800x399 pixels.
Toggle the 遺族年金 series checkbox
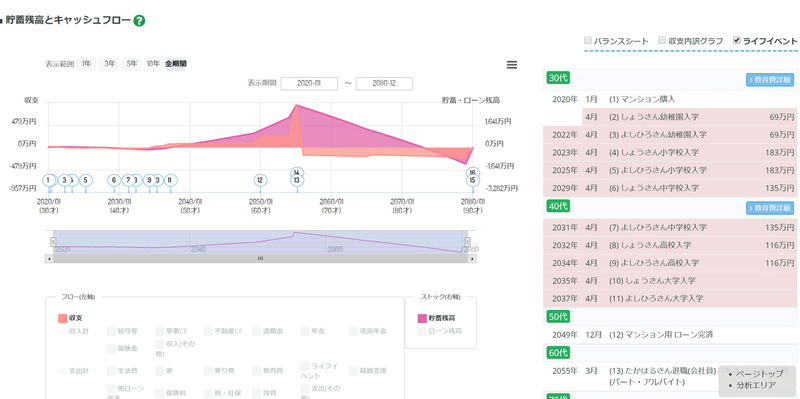(x=353, y=332)
